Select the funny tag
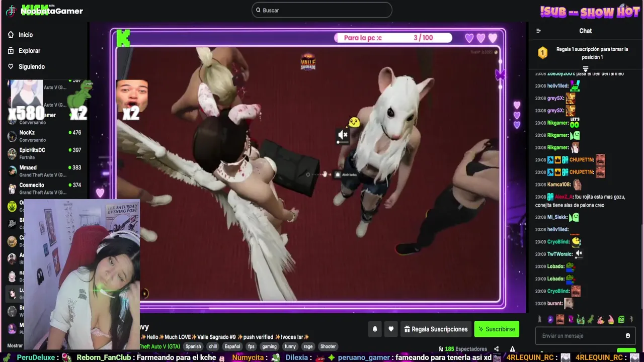This screenshot has height=362, width=644. point(290,346)
